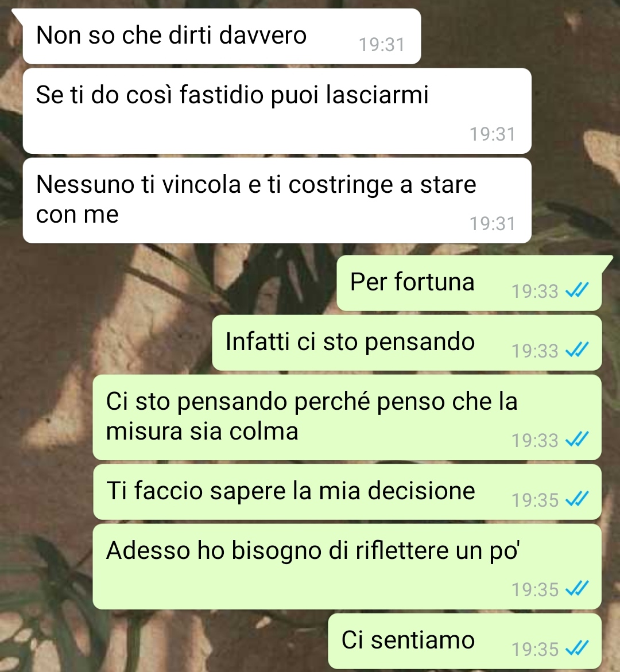The image size is (620, 672).
Task: Select the 'Ci sto pensando perché penso' bubble
Action: (347, 417)
